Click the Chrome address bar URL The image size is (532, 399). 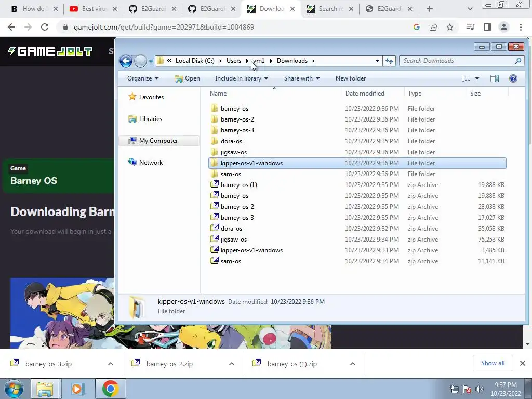pyautogui.click(x=164, y=27)
